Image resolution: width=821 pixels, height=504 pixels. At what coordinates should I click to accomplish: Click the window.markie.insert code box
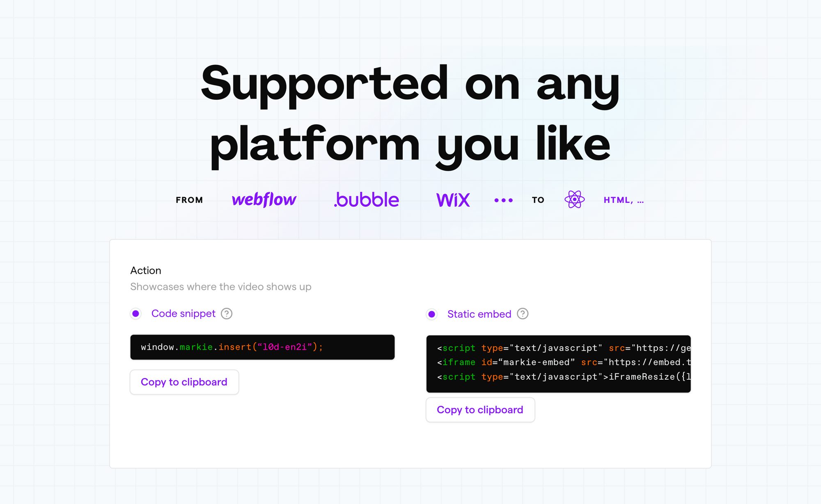pos(262,347)
